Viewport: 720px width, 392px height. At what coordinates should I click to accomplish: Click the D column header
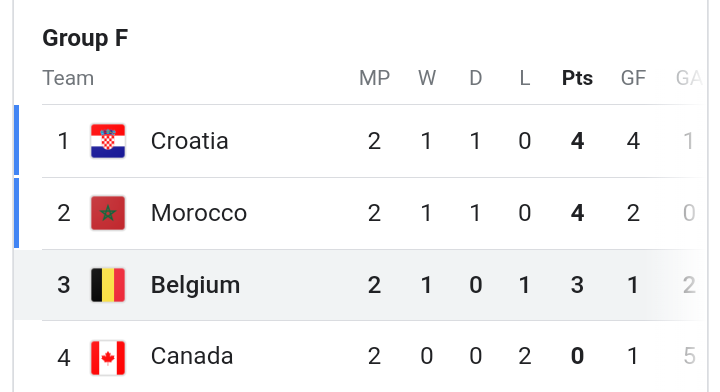tap(476, 78)
